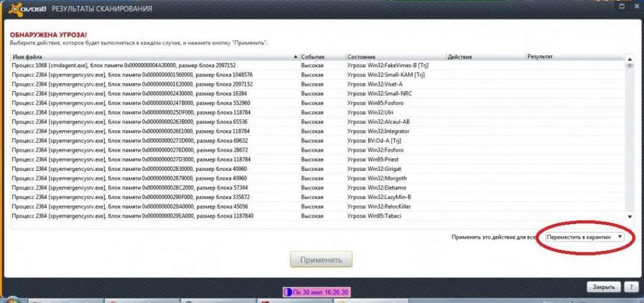Click file entry with block size 28672
Viewport: 644px width, 303px height.
pyautogui.click(x=129, y=150)
